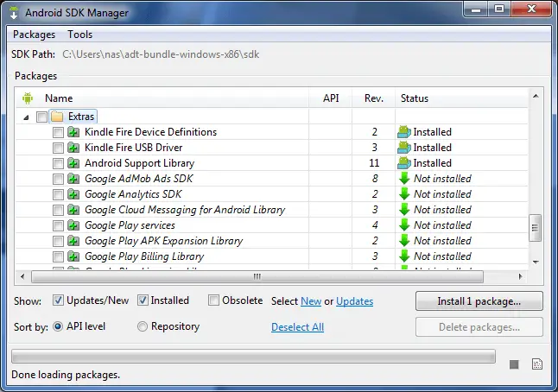The image size is (558, 392).
Task: Click the Rev. column header
Action: 374,98
